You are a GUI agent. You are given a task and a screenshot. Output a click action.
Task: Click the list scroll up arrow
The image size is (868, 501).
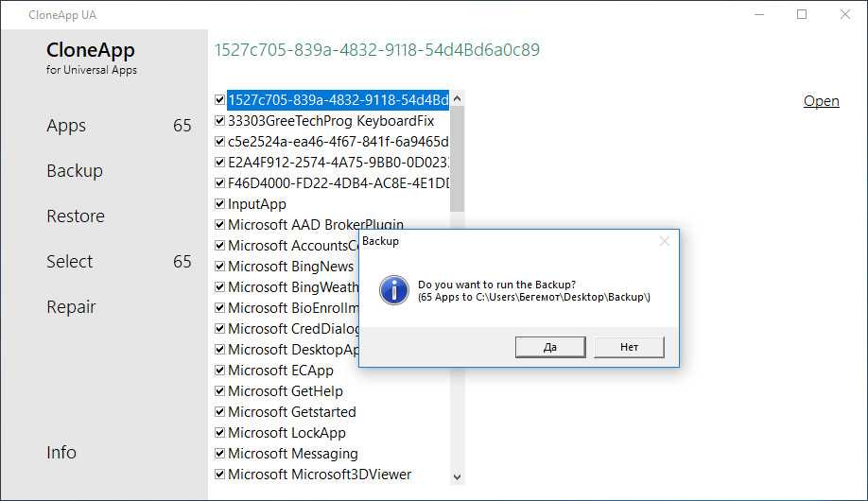click(458, 98)
